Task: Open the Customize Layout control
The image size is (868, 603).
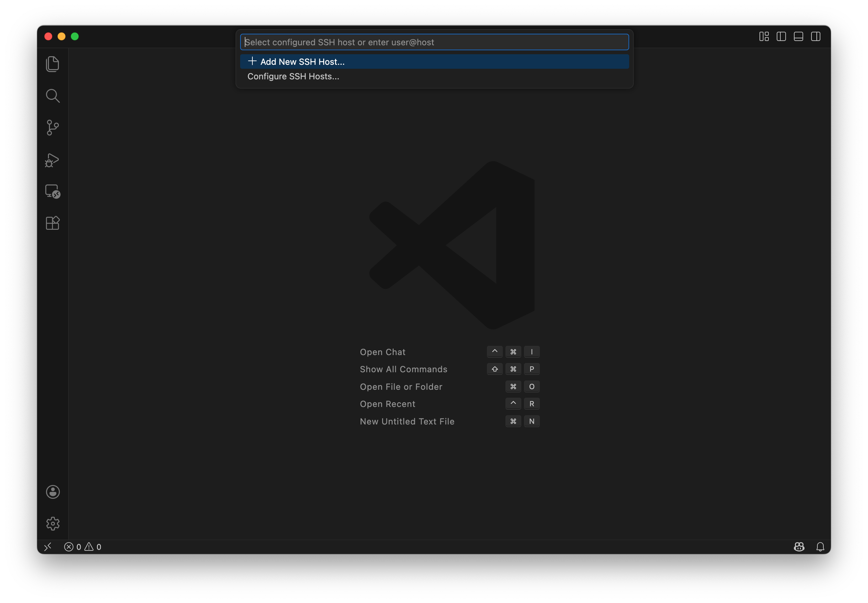Action: [x=764, y=36]
